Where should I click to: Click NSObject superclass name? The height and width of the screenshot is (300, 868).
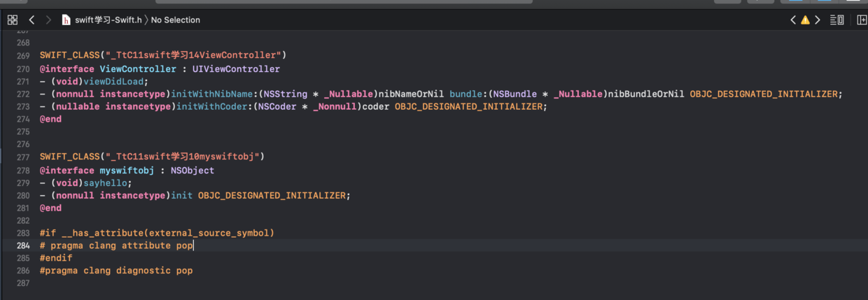coord(192,171)
